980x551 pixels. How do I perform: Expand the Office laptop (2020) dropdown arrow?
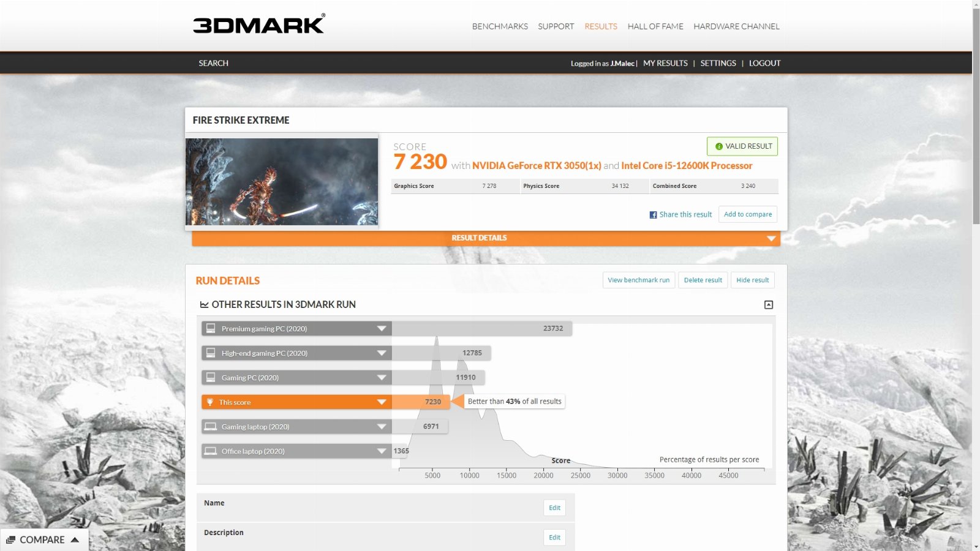coord(382,451)
